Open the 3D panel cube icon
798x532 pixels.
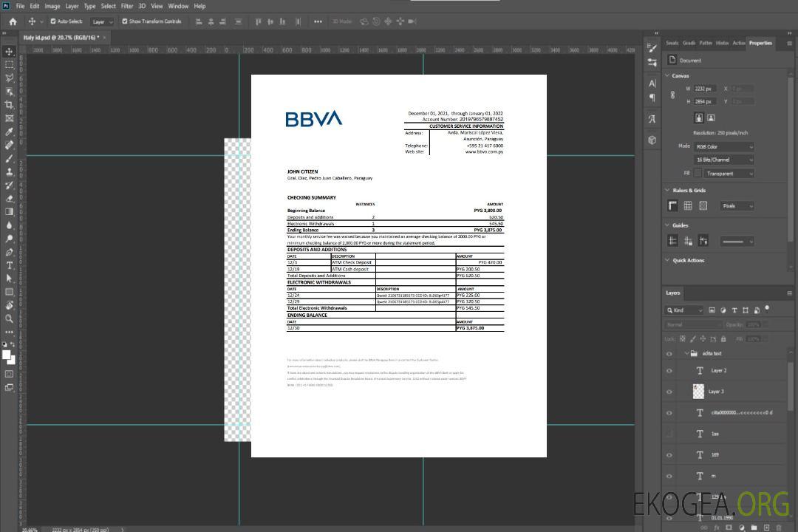pos(652,140)
